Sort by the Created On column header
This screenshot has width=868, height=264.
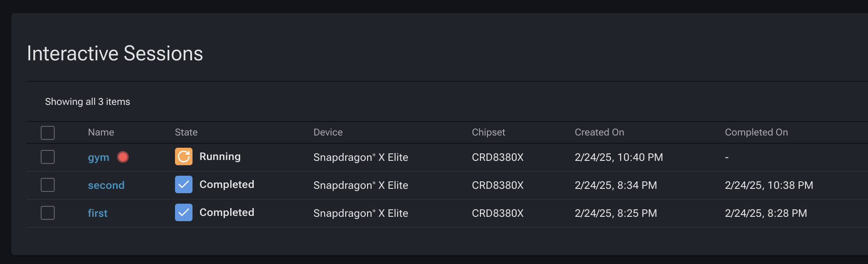click(599, 132)
